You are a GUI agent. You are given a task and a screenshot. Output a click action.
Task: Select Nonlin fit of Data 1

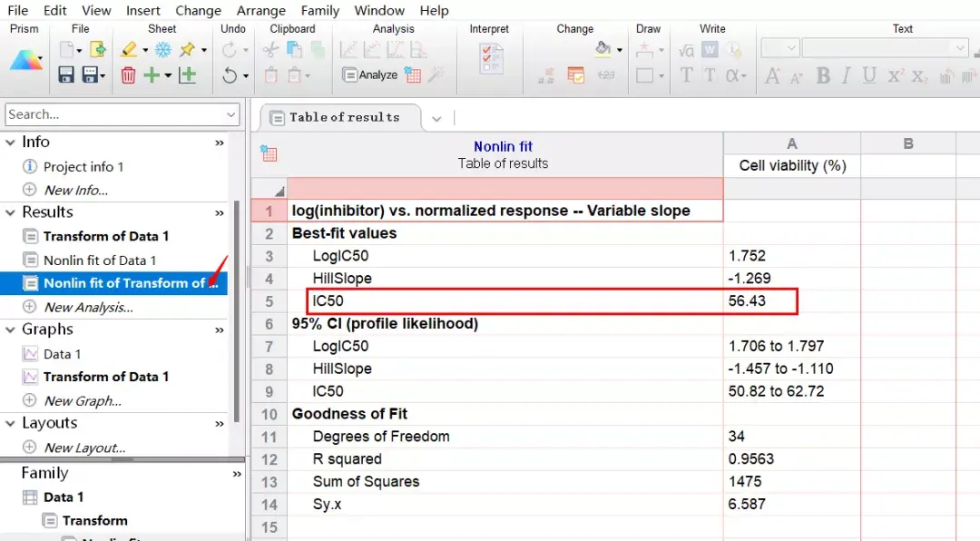[100, 261]
